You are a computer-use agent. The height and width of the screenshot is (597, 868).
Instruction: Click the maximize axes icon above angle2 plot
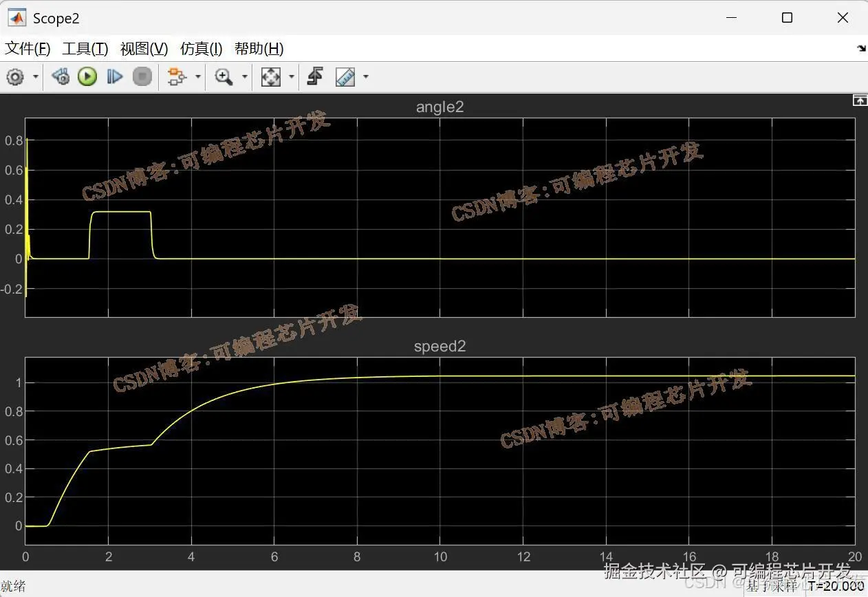[860, 100]
